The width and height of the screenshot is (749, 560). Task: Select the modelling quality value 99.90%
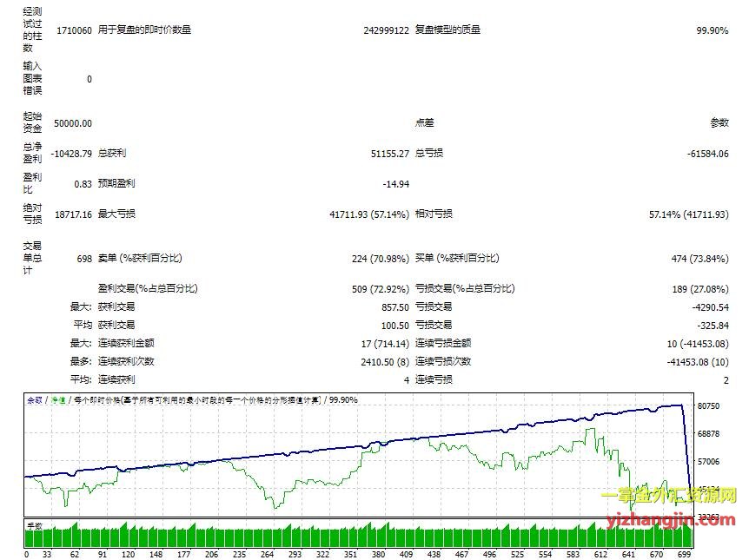(713, 30)
